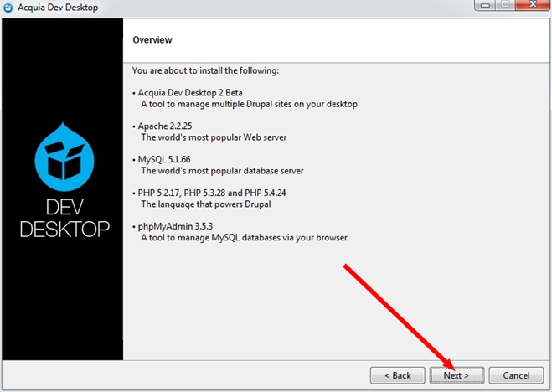Select the Overview heading

[152, 40]
